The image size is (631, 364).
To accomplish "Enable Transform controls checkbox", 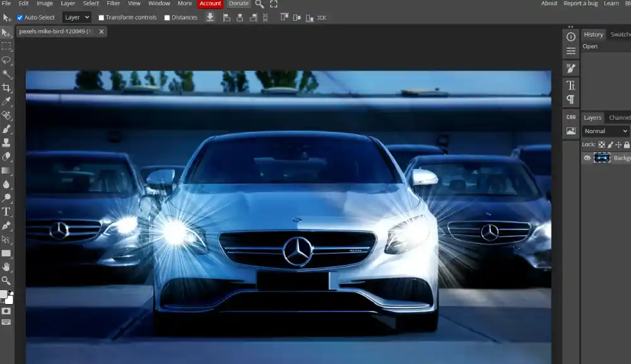I will [x=102, y=18].
